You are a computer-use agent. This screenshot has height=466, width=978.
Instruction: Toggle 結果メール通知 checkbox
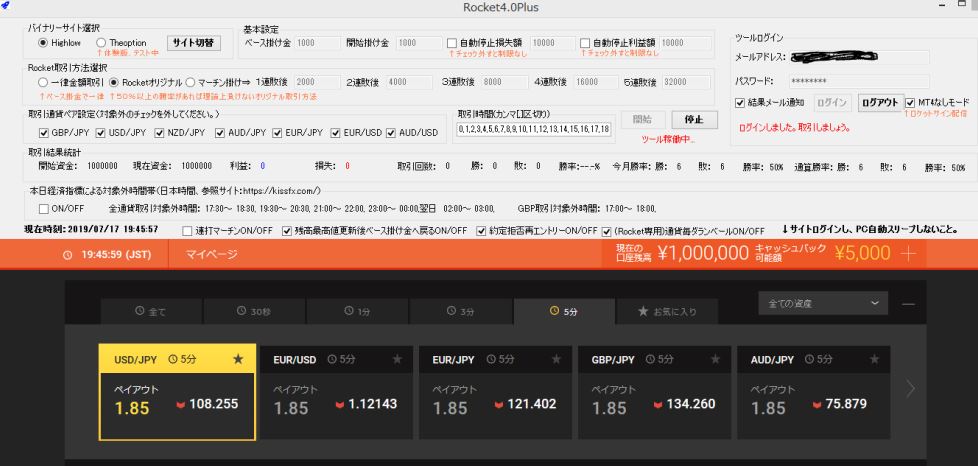740,102
